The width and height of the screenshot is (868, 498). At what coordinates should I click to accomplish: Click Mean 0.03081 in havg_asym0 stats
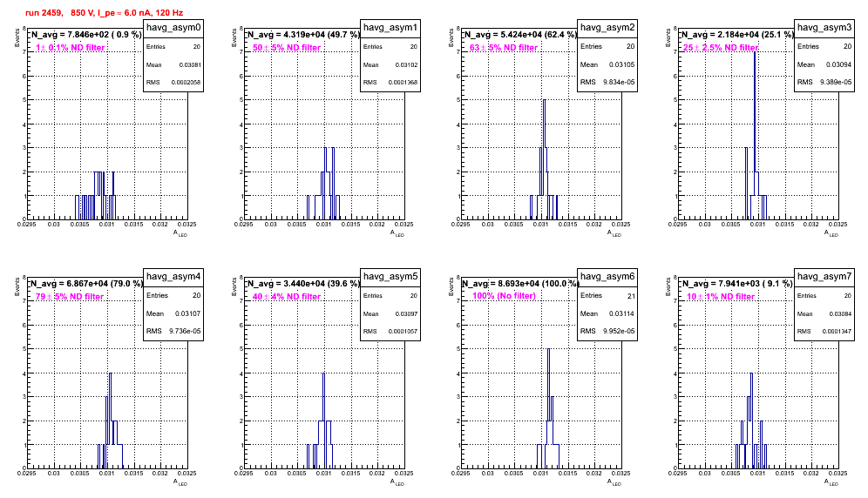[x=173, y=64]
